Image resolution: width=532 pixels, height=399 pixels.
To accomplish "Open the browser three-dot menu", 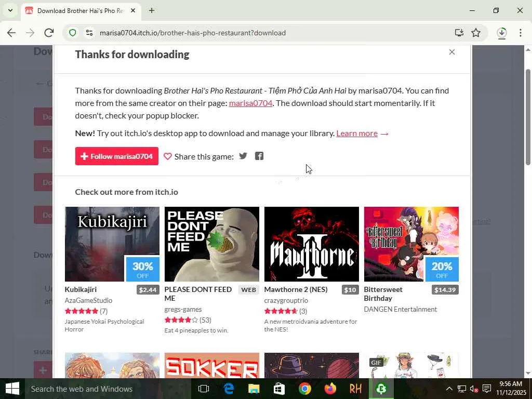I will [x=521, y=33].
